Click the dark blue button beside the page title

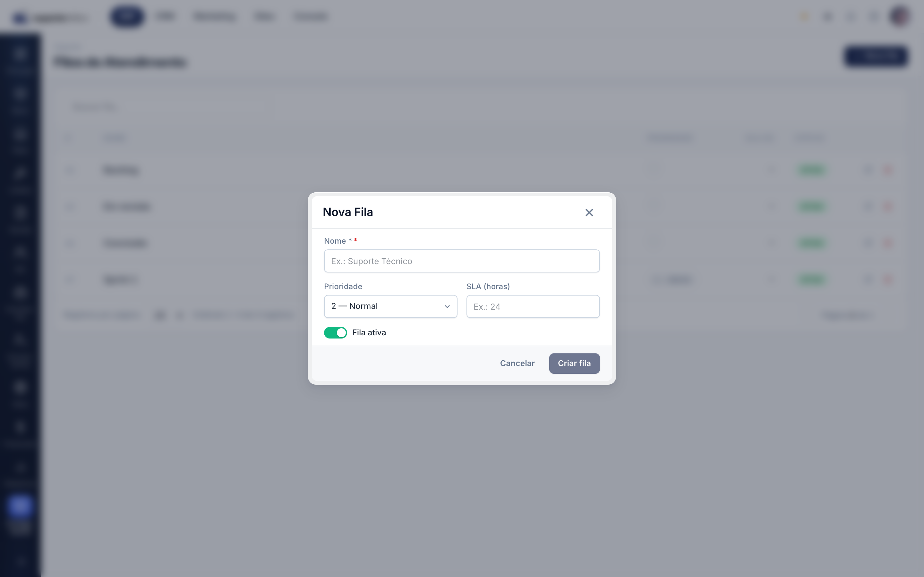pos(876,56)
